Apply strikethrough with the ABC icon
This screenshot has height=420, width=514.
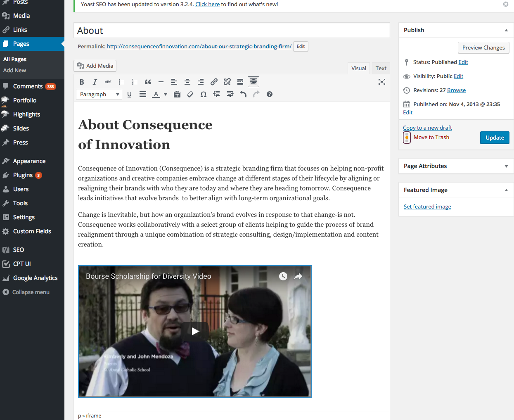tap(108, 82)
